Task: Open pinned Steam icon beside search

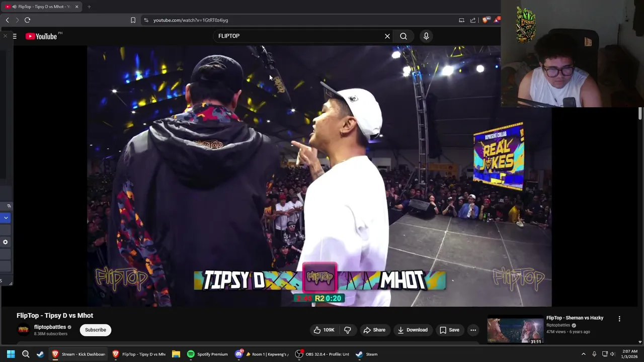Action: tap(40, 354)
